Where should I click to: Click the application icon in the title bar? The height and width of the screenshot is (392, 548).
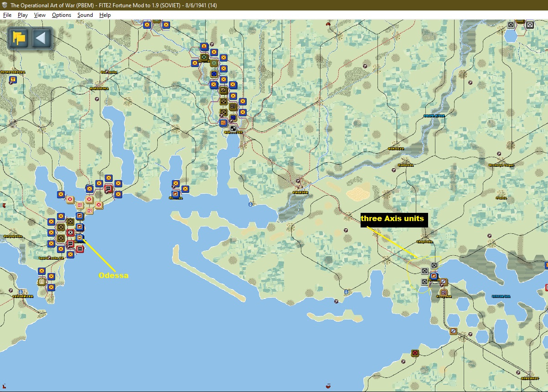[5, 5]
